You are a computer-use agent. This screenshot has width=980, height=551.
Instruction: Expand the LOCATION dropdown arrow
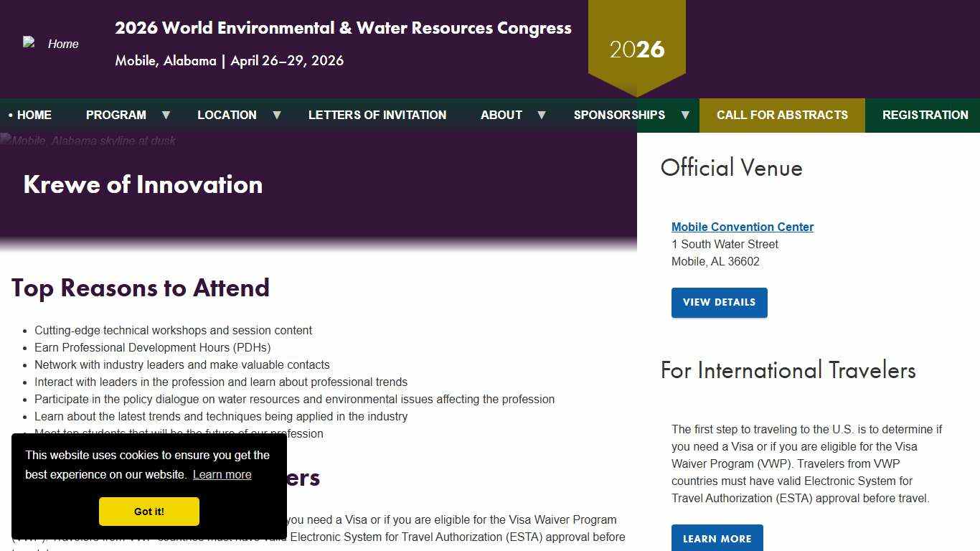pos(277,115)
